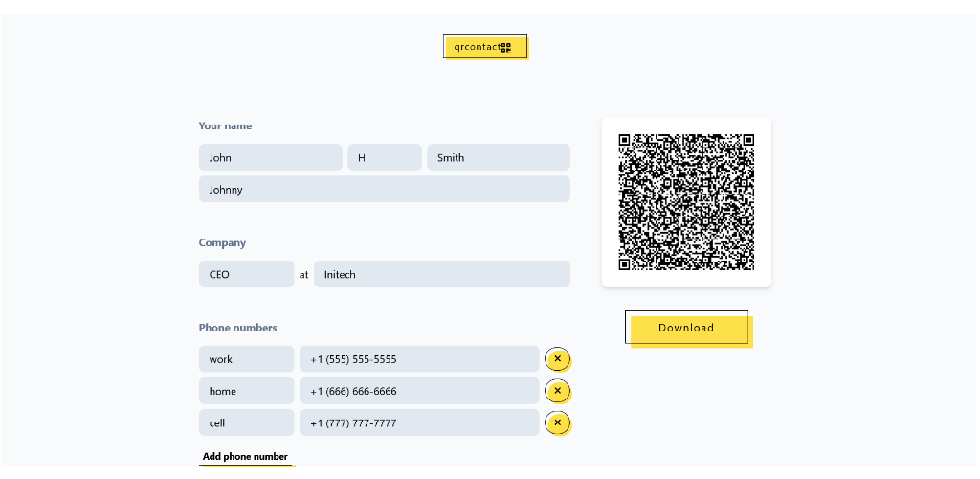Click the Phone numbers heading

coord(237,328)
